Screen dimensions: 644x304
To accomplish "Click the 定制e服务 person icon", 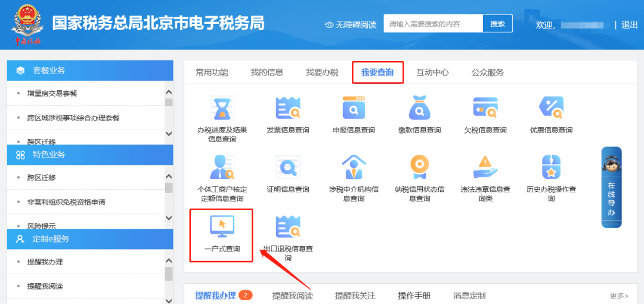I will [x=20, y=239].
